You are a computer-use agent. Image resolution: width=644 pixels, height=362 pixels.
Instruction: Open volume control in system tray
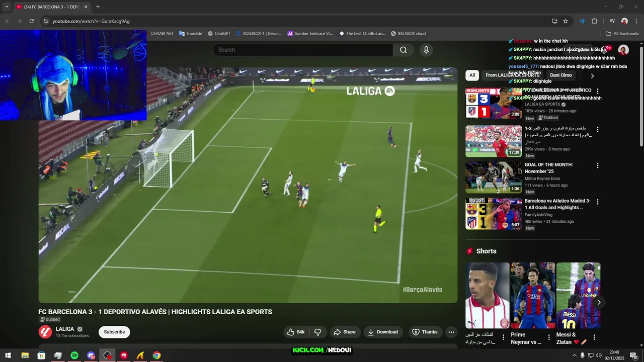point(598,355)
